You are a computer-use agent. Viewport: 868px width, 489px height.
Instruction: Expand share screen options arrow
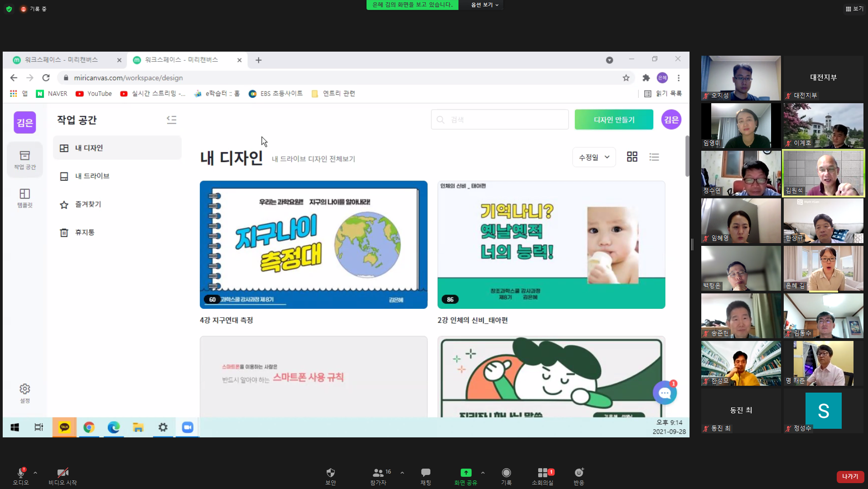tap(483, 473)
